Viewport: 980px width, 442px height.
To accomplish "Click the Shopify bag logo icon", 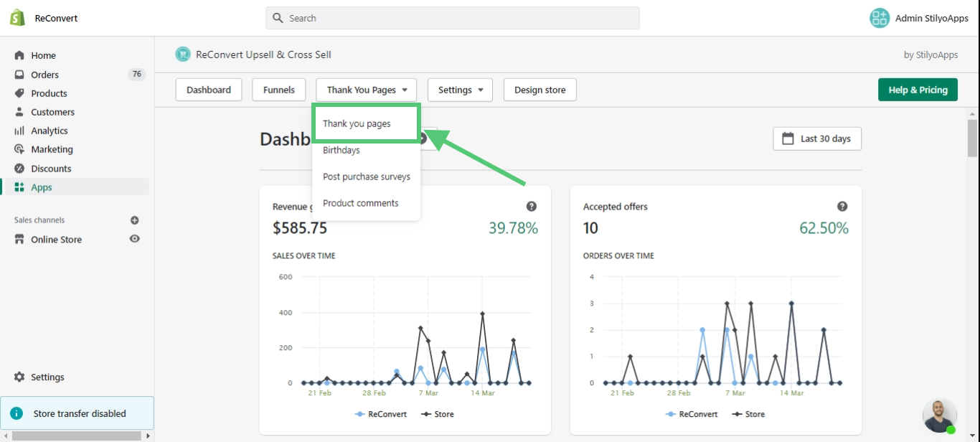I will (x=17, y=18).
